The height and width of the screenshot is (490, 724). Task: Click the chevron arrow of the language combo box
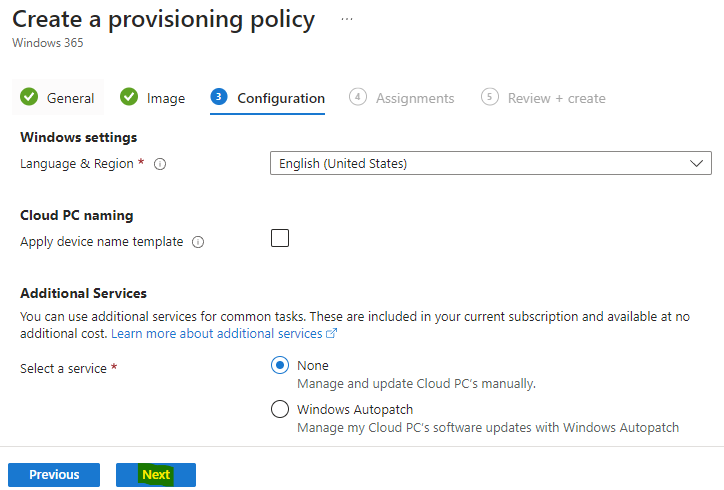696,163
